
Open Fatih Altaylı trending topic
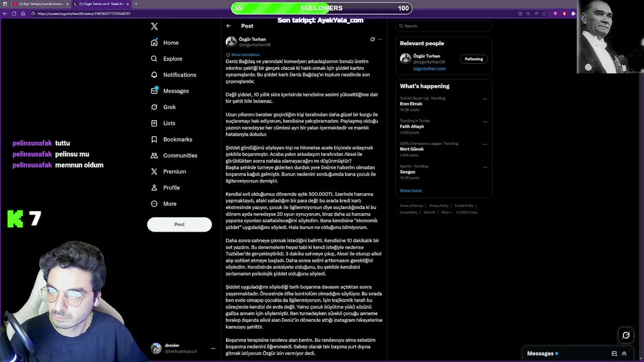tap(412, 127)
